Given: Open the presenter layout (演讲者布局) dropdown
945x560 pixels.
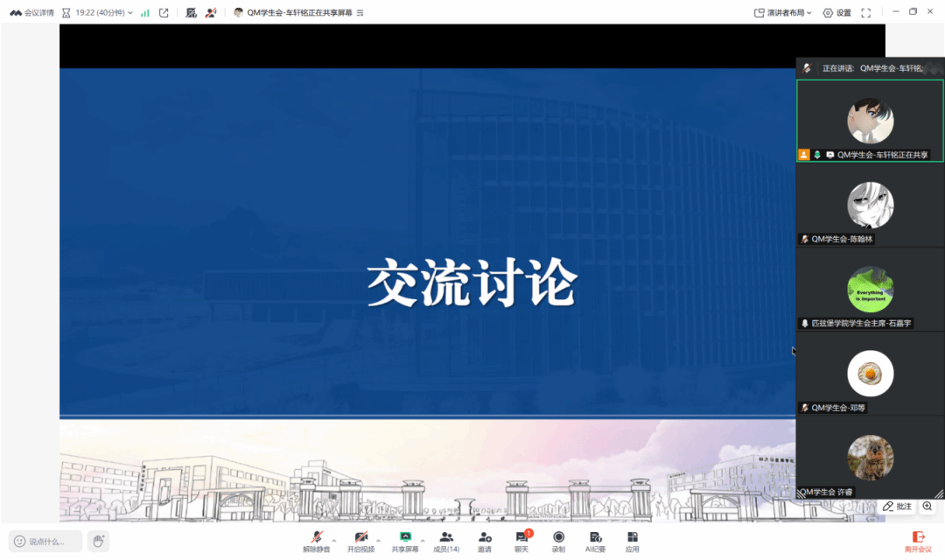Looking at the screenshot, I should pyautogui.click(x=783, y=13).
